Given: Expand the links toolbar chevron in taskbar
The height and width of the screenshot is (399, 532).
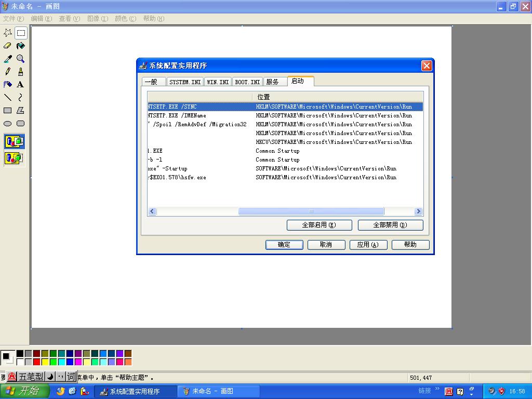Looking at the screenshot, I should [437, 389].
